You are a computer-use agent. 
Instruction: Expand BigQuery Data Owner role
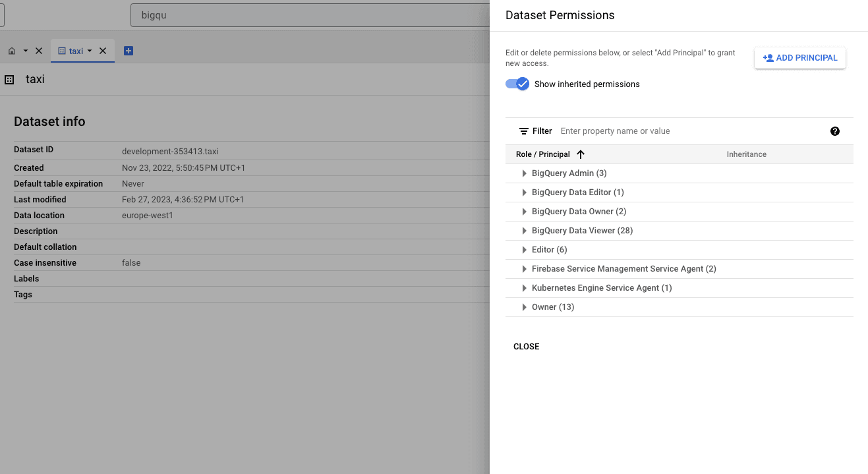click(525, 212)
